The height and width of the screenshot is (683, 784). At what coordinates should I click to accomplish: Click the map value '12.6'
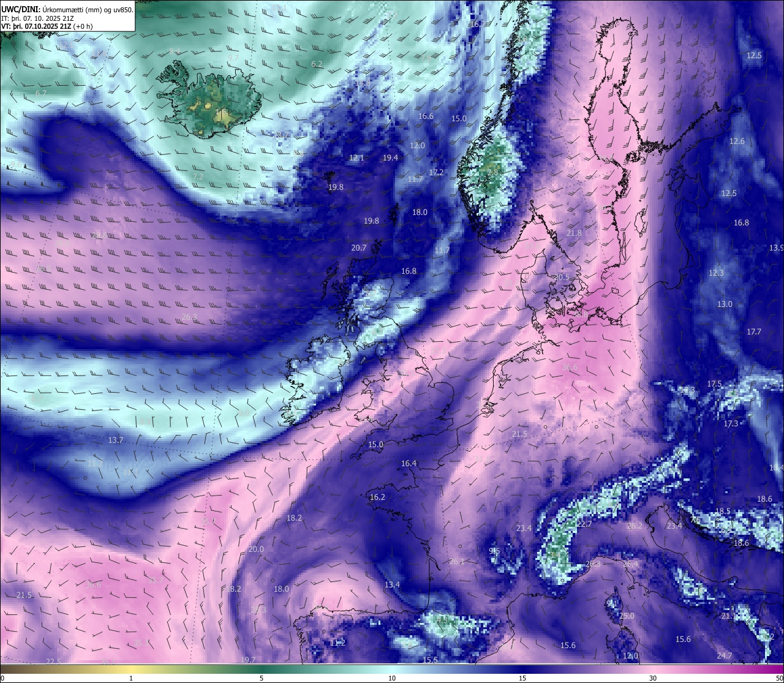[737, 142]
